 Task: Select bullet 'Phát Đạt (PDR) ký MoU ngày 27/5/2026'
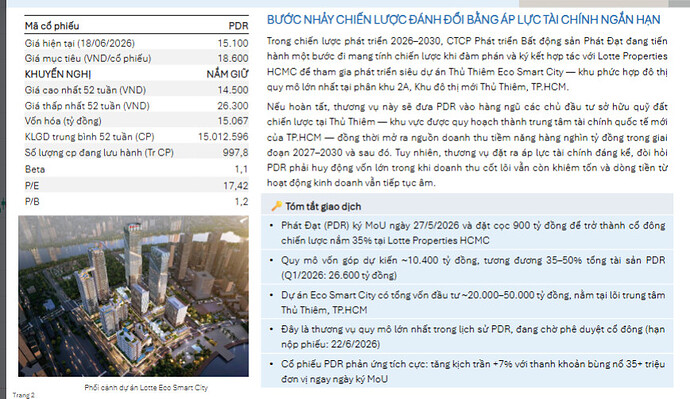coord(473,233)
